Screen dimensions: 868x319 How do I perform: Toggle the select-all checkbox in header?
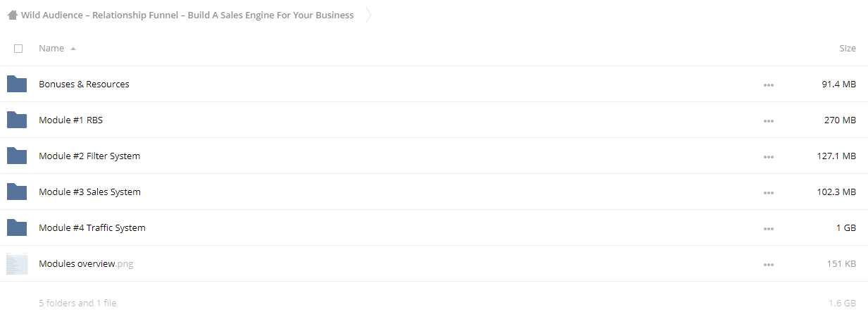point(18,49)
